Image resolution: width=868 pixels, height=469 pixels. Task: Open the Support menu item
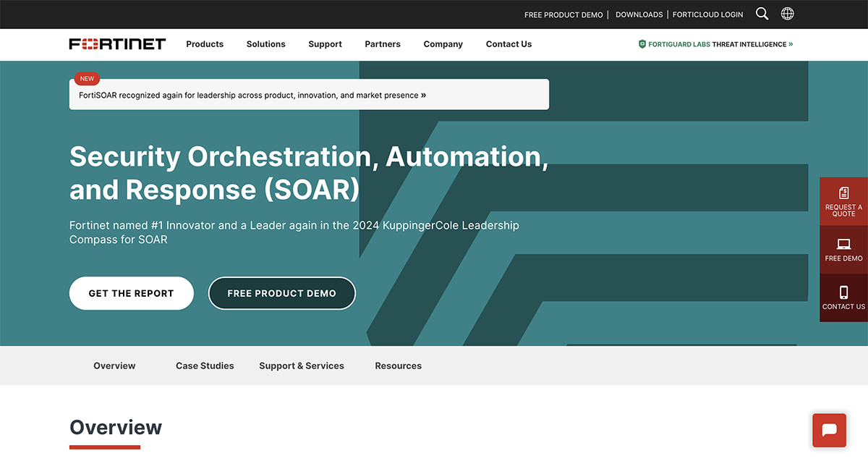325,44
